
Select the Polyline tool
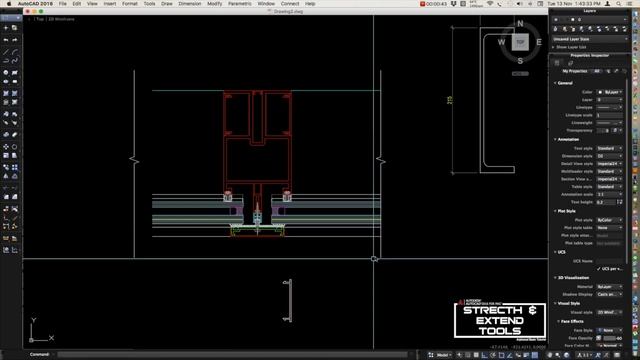click(6, 60)
